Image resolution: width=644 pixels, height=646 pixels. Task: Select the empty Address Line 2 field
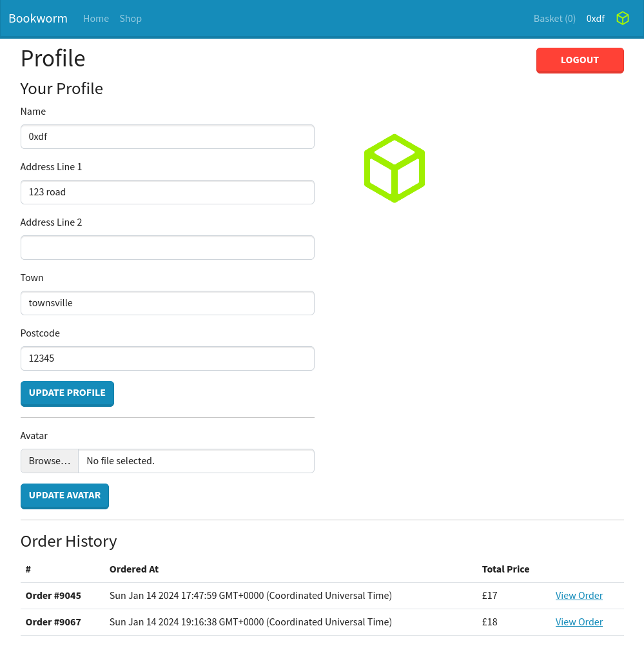pos(168,248)
